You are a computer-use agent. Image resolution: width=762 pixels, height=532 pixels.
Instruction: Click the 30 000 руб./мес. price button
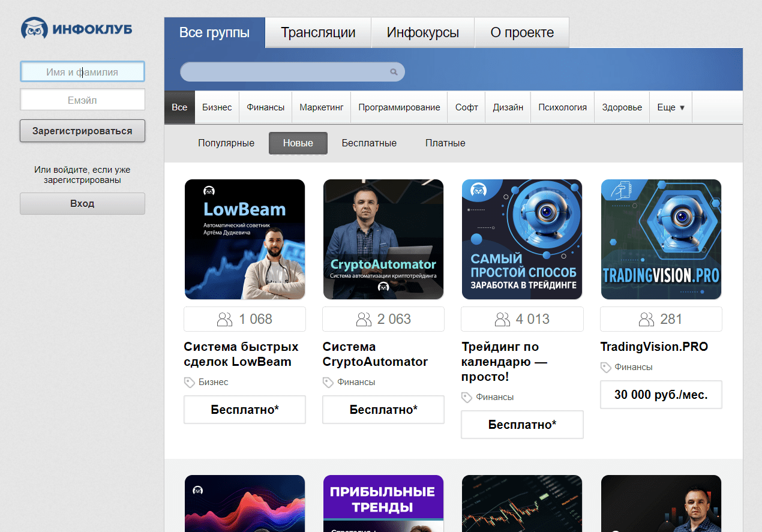pos(661,395)
